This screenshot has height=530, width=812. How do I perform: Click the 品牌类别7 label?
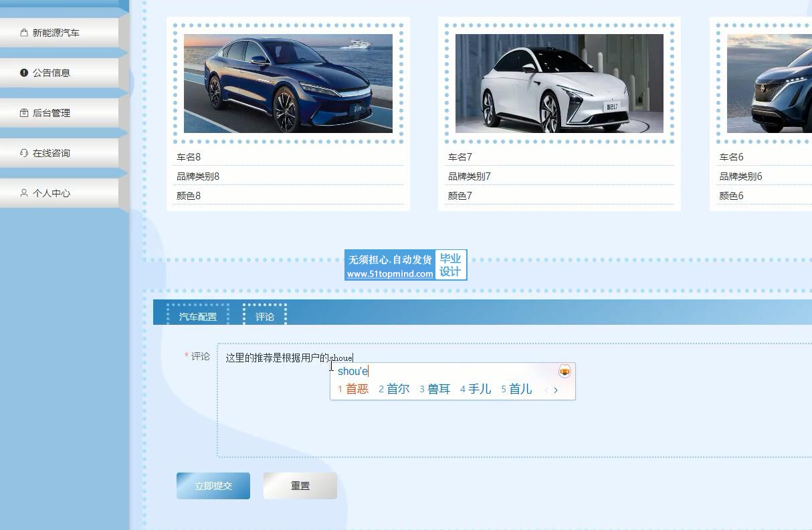[x=470, y=176]
